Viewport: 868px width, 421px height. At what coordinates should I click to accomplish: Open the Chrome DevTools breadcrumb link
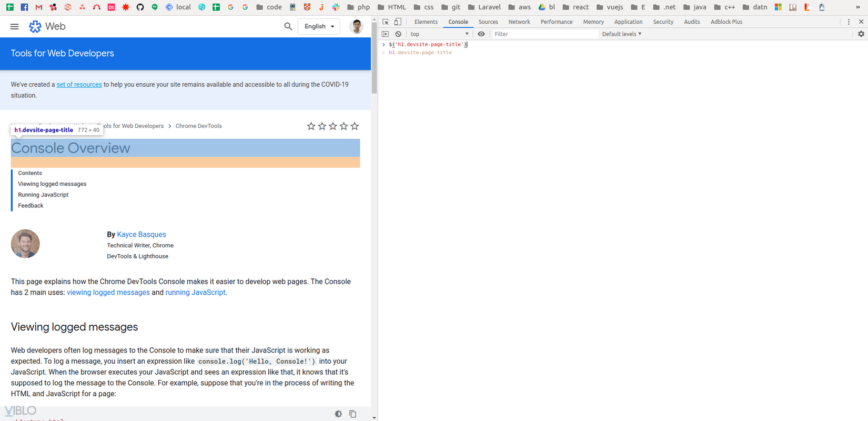coord(198,126)
